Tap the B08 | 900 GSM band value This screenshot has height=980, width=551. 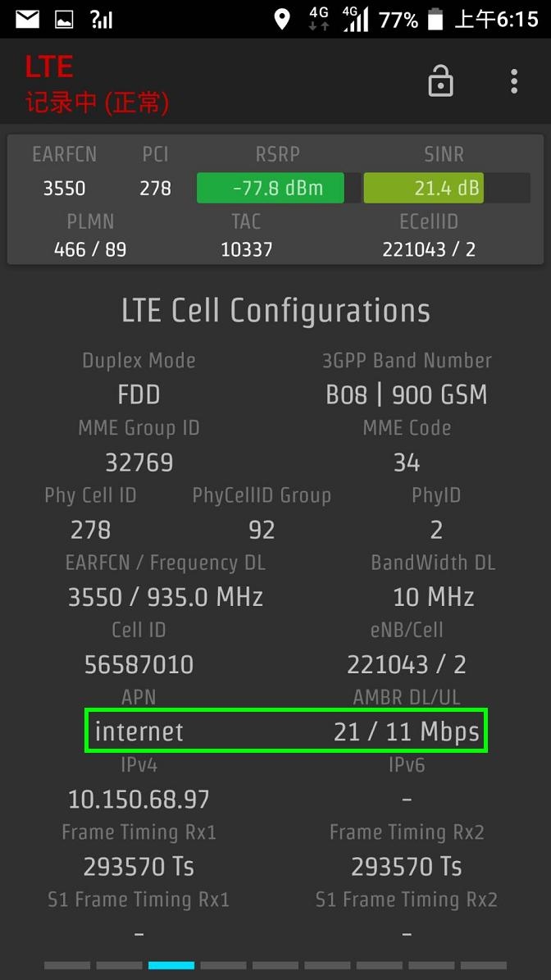pos(407,395)
